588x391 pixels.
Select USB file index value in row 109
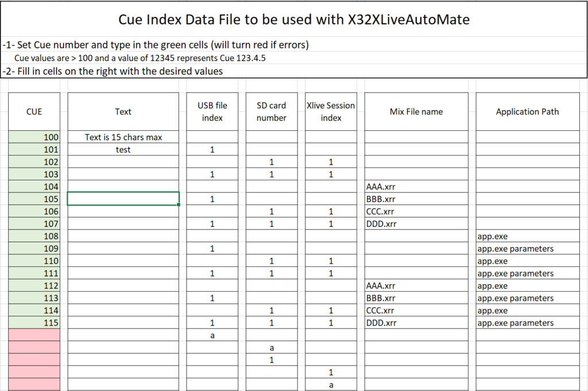[x=212, y=248]
